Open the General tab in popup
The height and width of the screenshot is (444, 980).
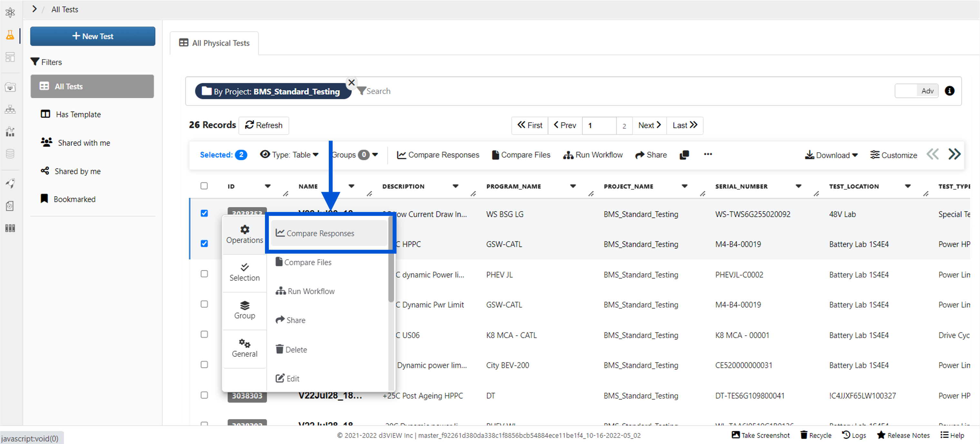(x=245, y=348)
